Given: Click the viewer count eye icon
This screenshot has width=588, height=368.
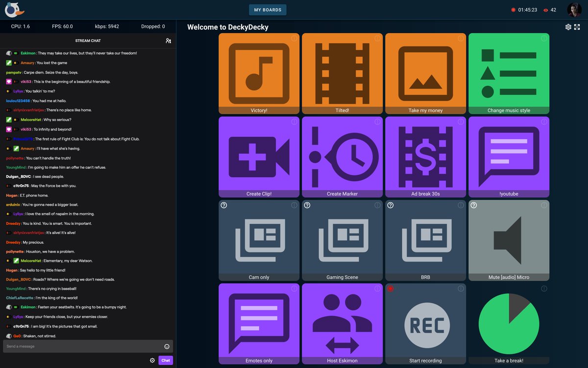Looking at the screenshot, I should (545, 10).
